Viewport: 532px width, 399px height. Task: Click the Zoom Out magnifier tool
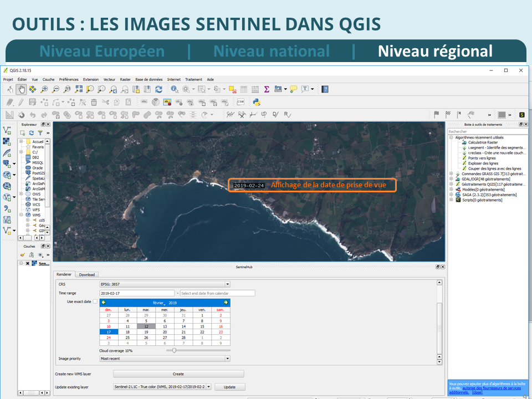[55, 89]
